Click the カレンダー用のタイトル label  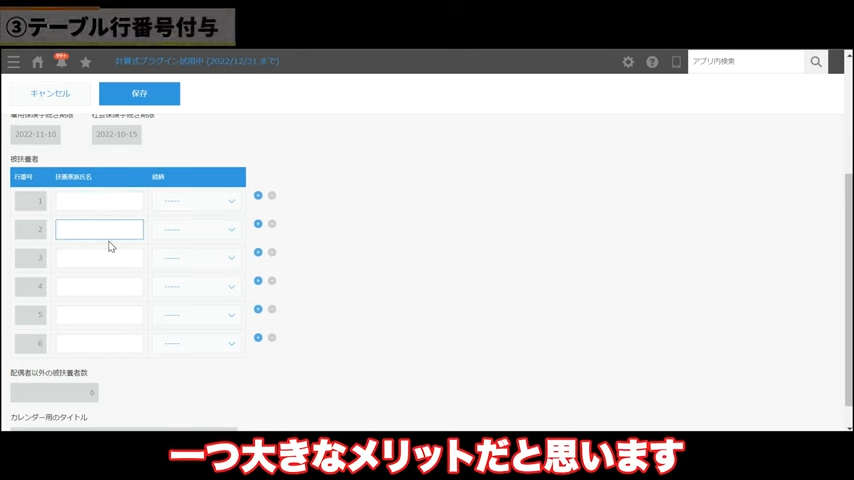(x=49, y=417)
